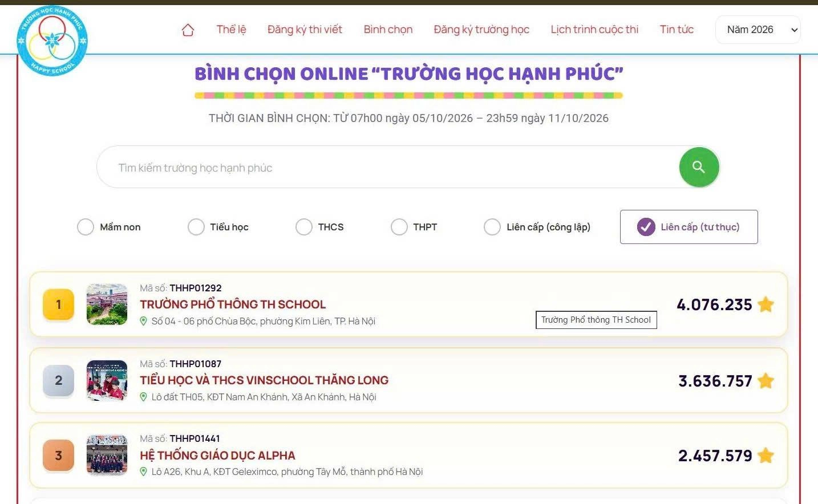The image size is (818, 504).
Task: Click the Chùa Bộc address text
Action: click(x=264, y=322)
